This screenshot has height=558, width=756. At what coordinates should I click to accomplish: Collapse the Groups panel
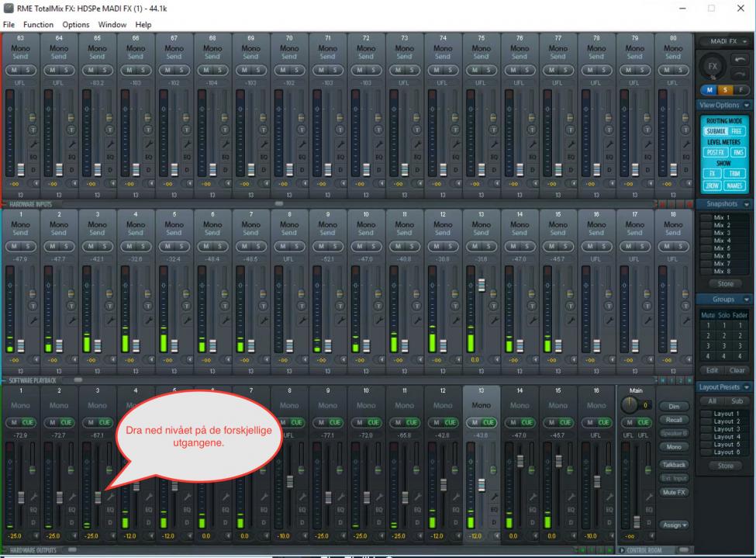[747, 300]
